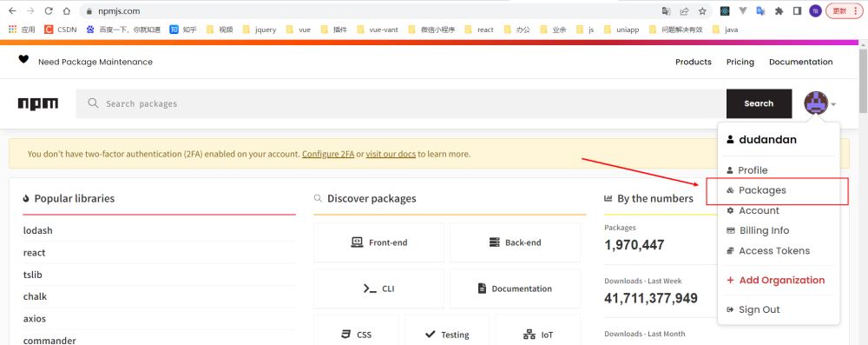This screenshot has height=345, width=868.
Task: Click the black Search button
Action: point(759,103)
